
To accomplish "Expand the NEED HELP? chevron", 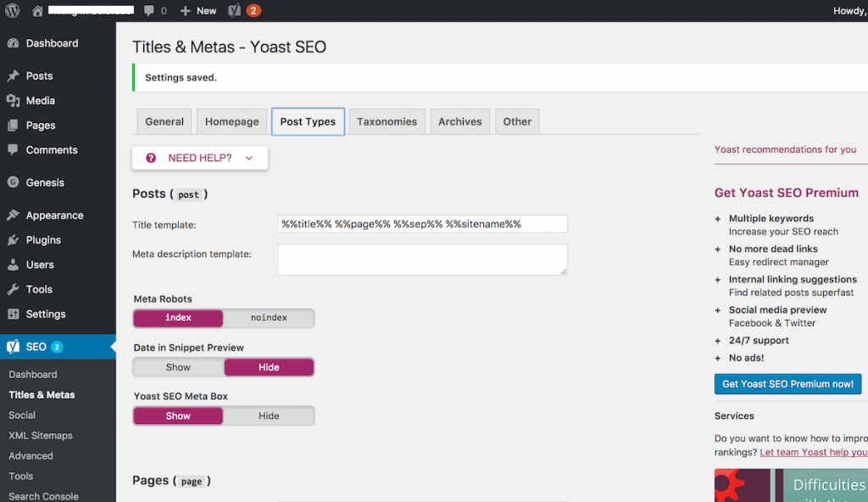I will pyautogui.click(x=249, y=159).
